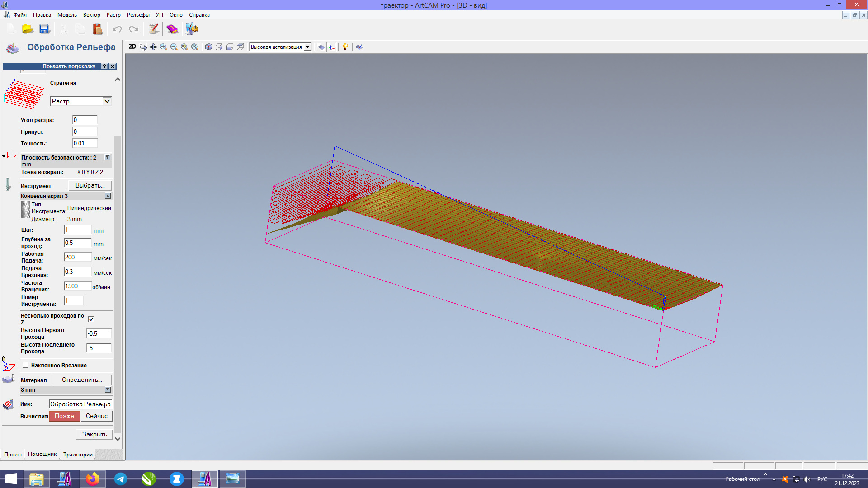Switch to the 2D view button
This screenshot has width=868, height=488.
pyautogui.click(x=132, y=47)
